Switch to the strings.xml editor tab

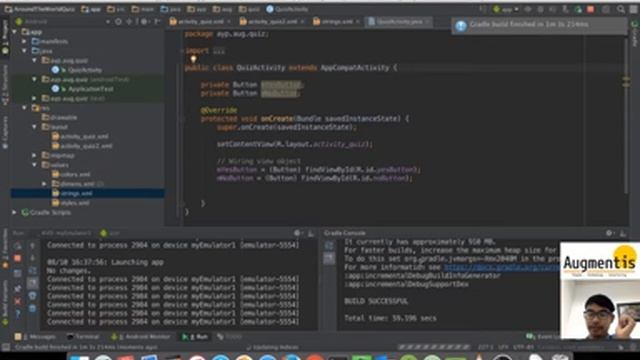[x=336, y=22]
